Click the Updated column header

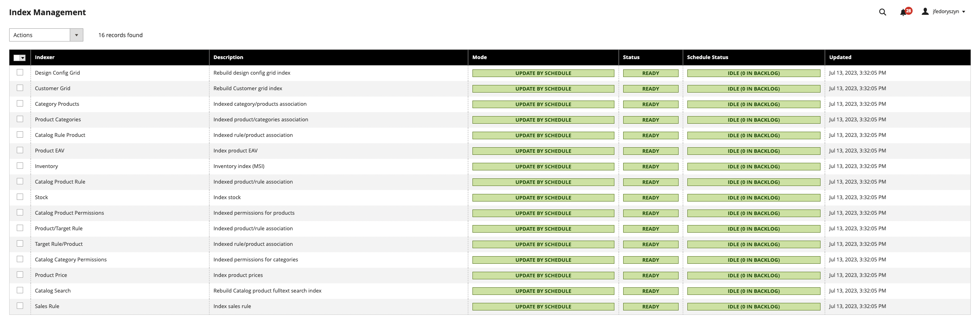coord(840,57)
